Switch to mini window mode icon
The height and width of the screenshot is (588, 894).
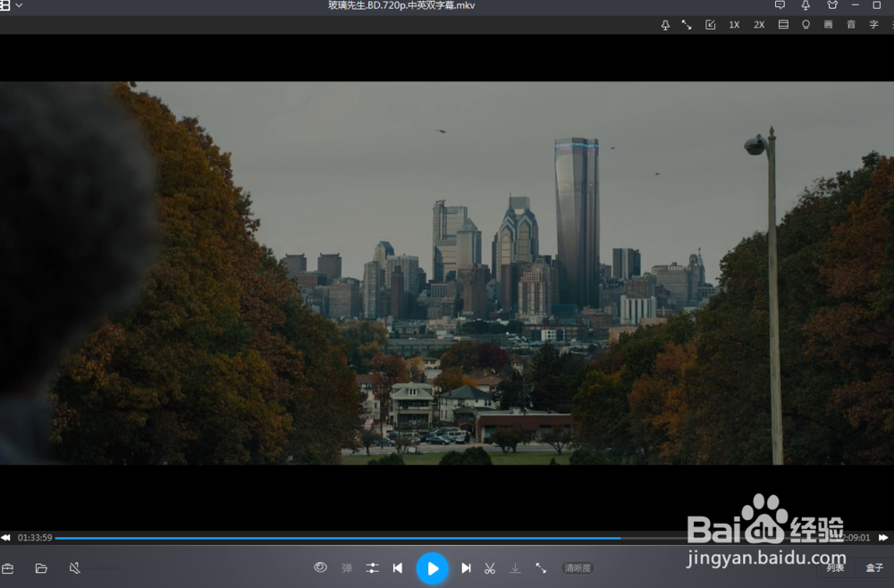coord(710,24)
